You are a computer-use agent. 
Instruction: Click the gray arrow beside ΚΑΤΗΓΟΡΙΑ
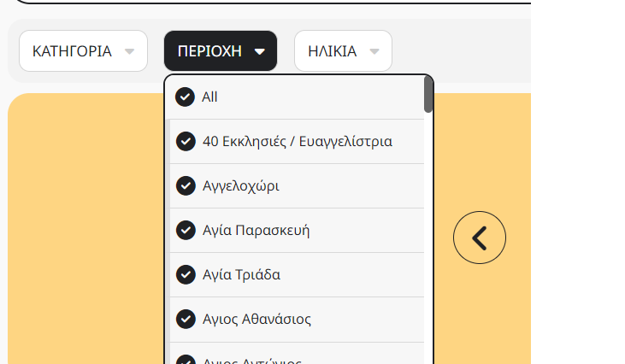tap(130, 51)
